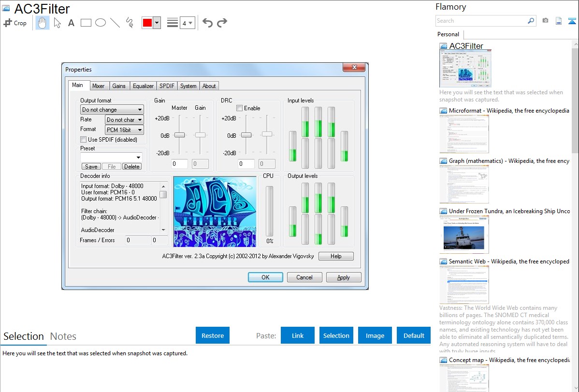Click the DRC value field
Viewport: 579px width, 392px height.
point(246,164)
